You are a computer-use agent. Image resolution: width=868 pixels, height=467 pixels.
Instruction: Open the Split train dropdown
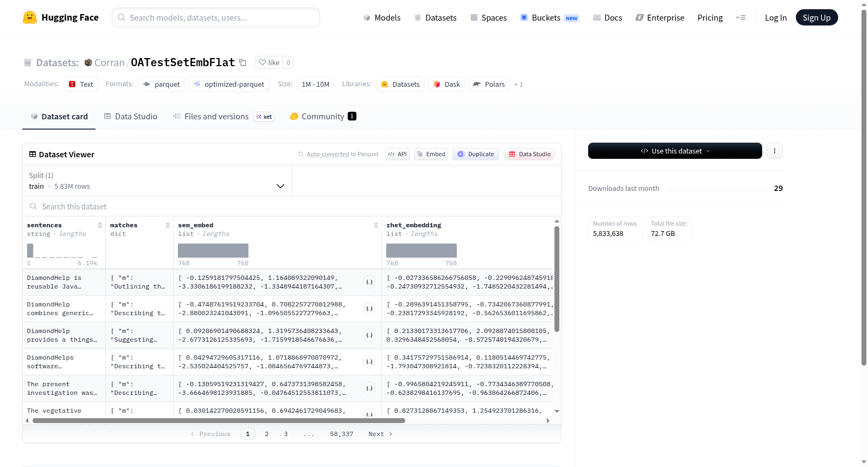click(x=157, y=181)
